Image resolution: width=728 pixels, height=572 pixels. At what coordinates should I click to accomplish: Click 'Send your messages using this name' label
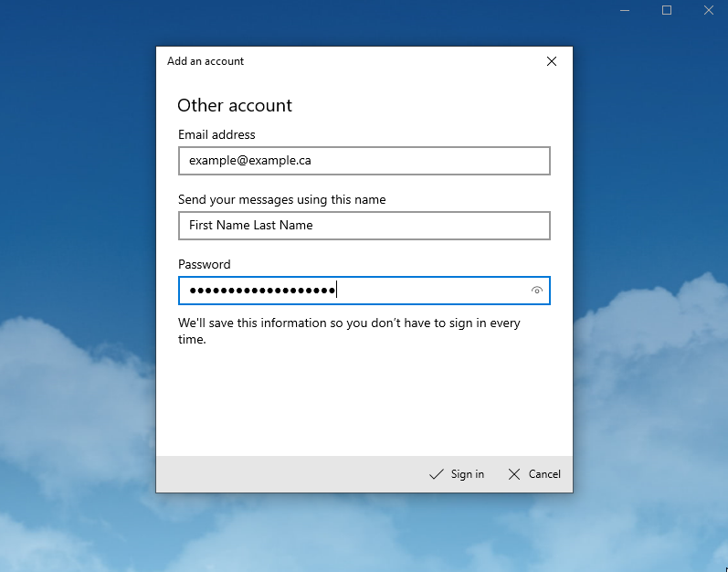coord(282,199)
